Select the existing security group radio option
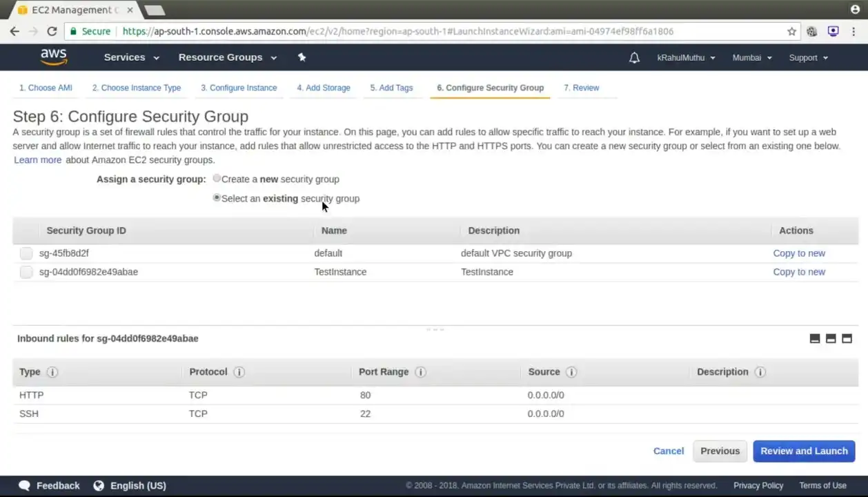Screen dimensions: 868x497 point(217,197)
